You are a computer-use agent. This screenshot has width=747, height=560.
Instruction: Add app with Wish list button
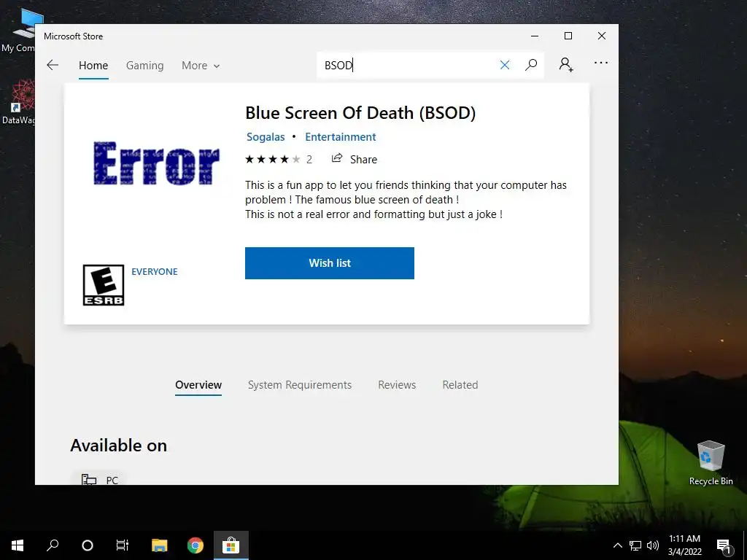point(330,262)
